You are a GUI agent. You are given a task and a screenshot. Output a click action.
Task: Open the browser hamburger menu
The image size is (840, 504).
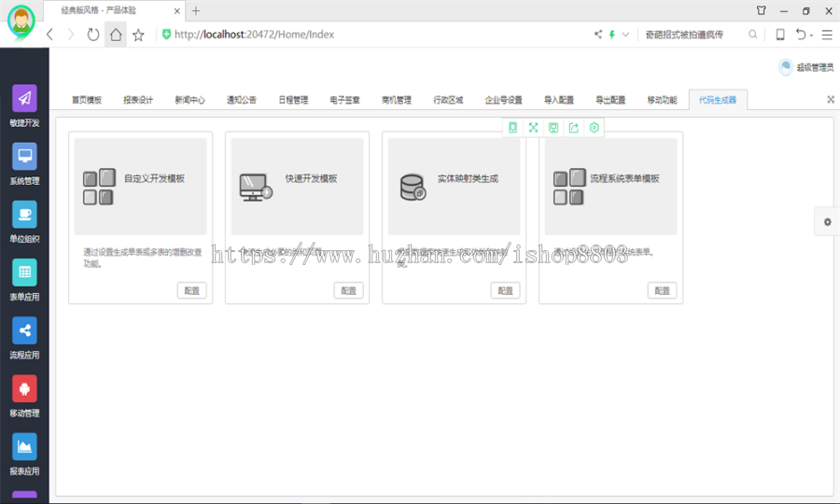coord(827,35)
